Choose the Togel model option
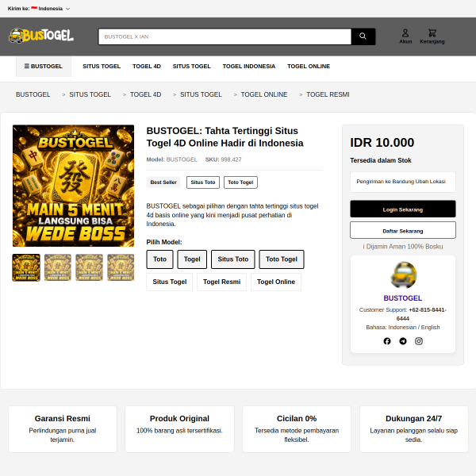 [192, 259]
